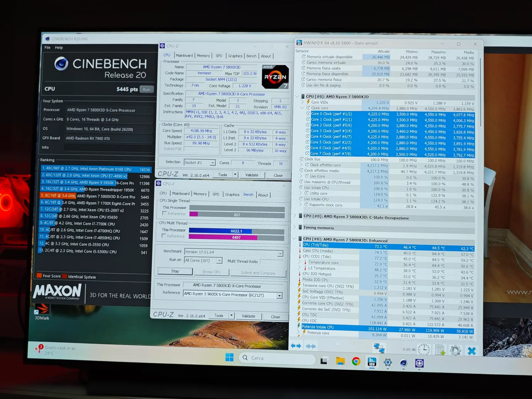Screen dimensions: 532x399
Task: Open HWiNFO sensor settings gear
Action: tap(455, 351)
